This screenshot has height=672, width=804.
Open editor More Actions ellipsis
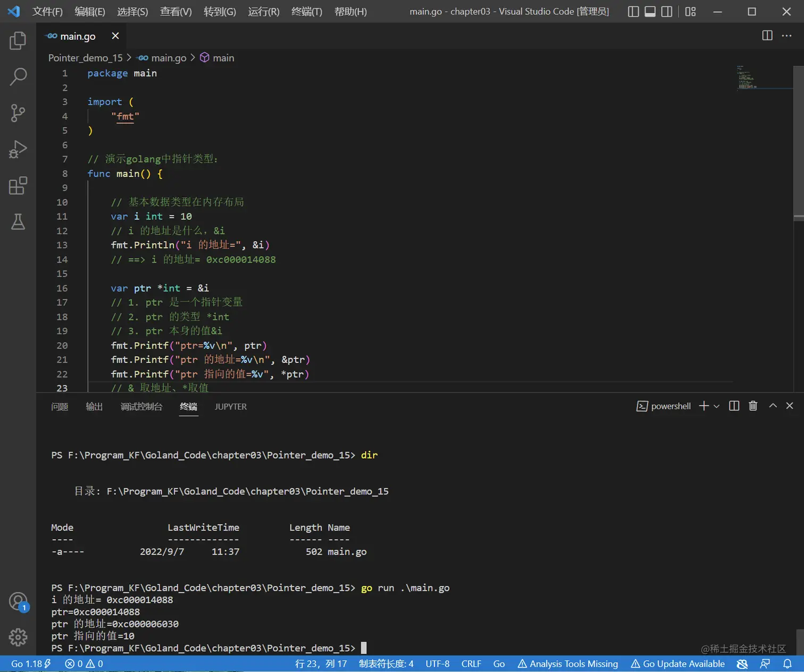[x=786, y=36]
